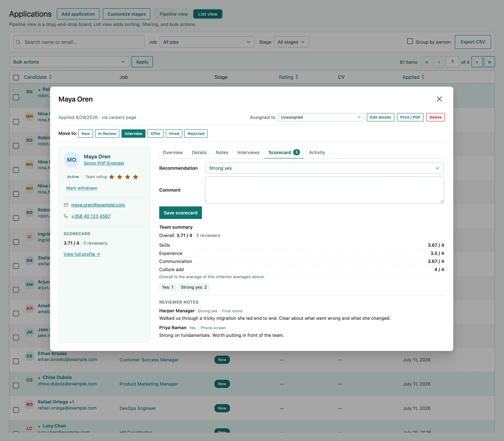
Task: Click into the Comment text area
Action: click(x=324, y=190)
